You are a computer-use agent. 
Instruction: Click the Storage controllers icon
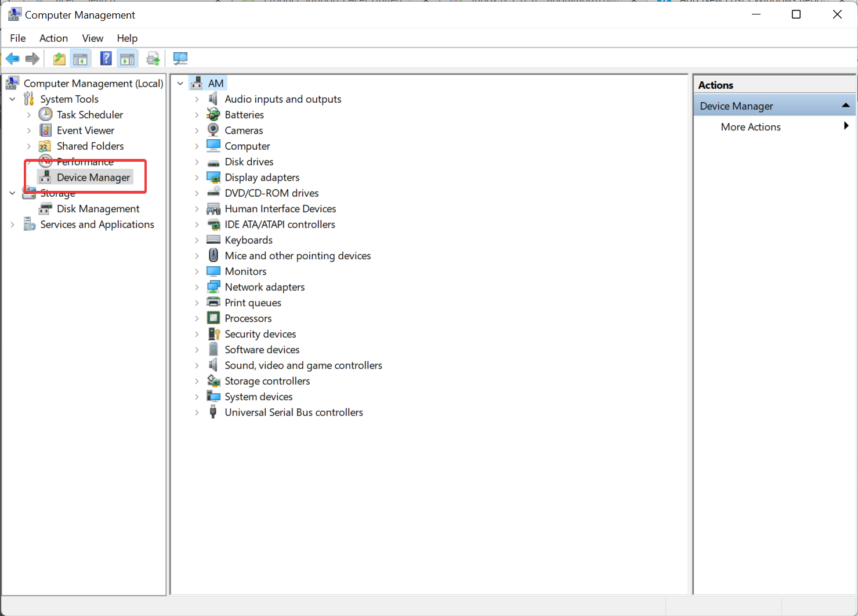(x=213, y=381)
